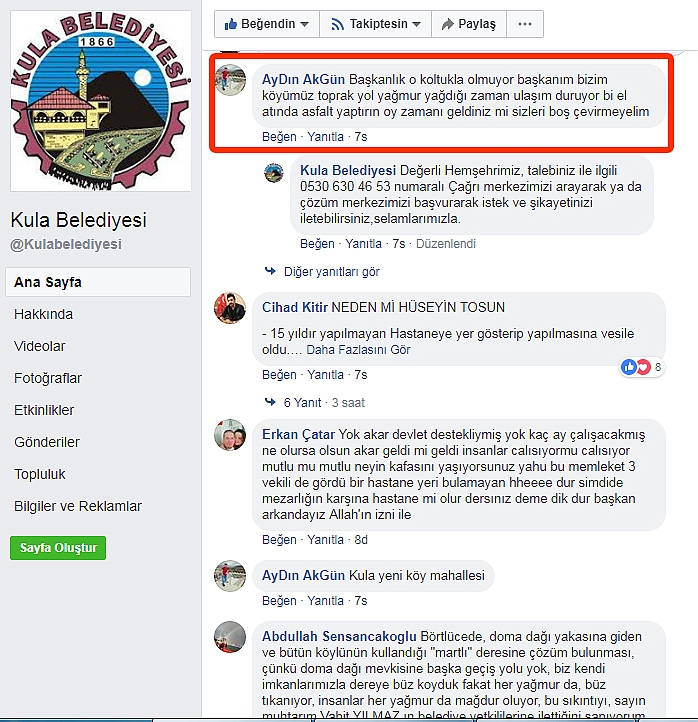Click Yanıtla under Kula yeni köy comment
This screenshot has height=722, width=698.
click(x=325, y=601)
